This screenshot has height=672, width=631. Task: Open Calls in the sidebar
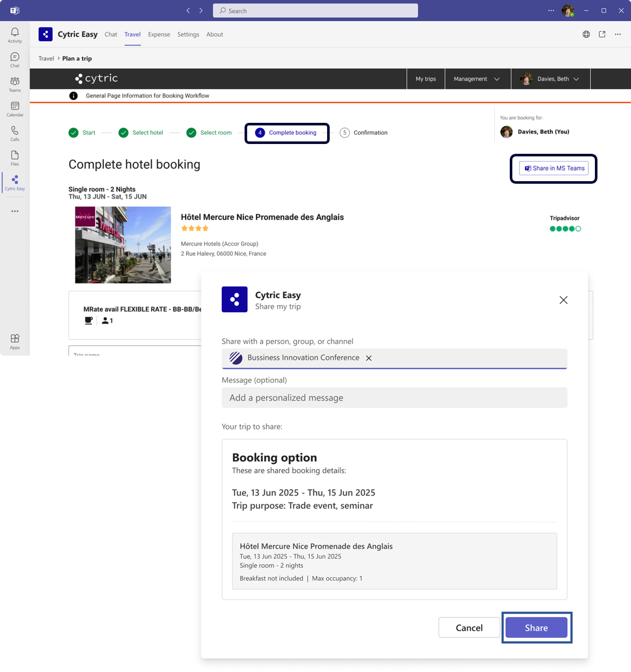pos(15,133)
